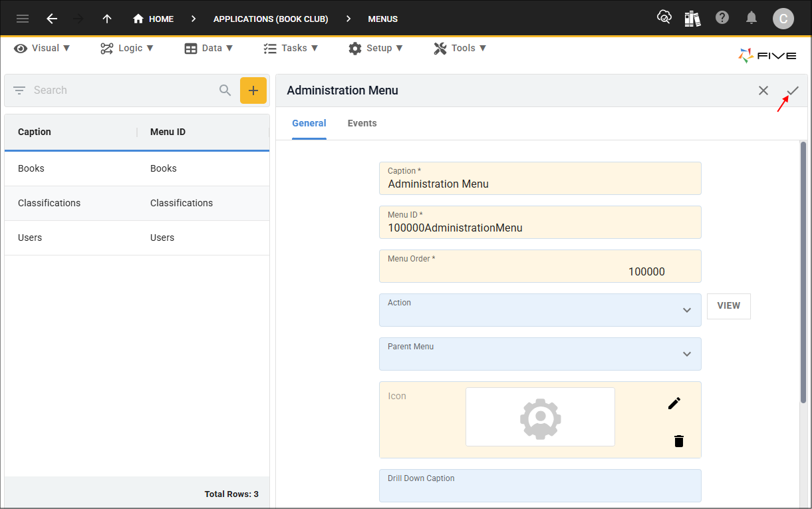
Task: Select the Users row caption
Action: (x=30, y=238)
